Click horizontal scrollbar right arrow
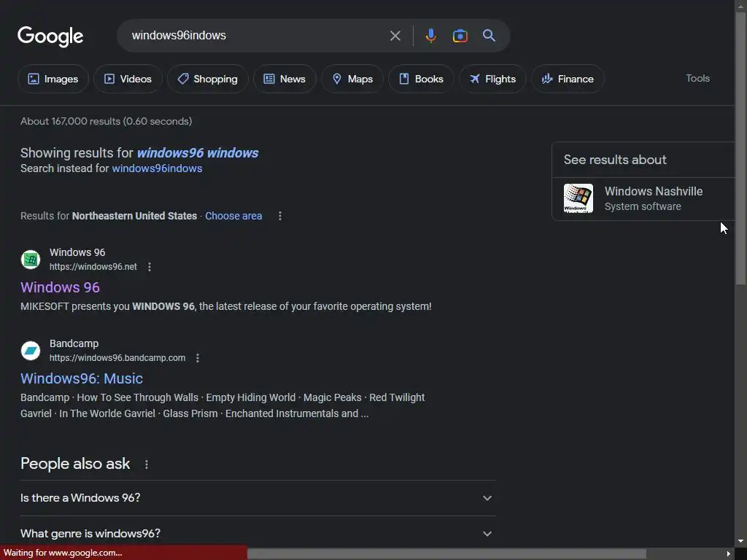 click(x=729, y=554)
